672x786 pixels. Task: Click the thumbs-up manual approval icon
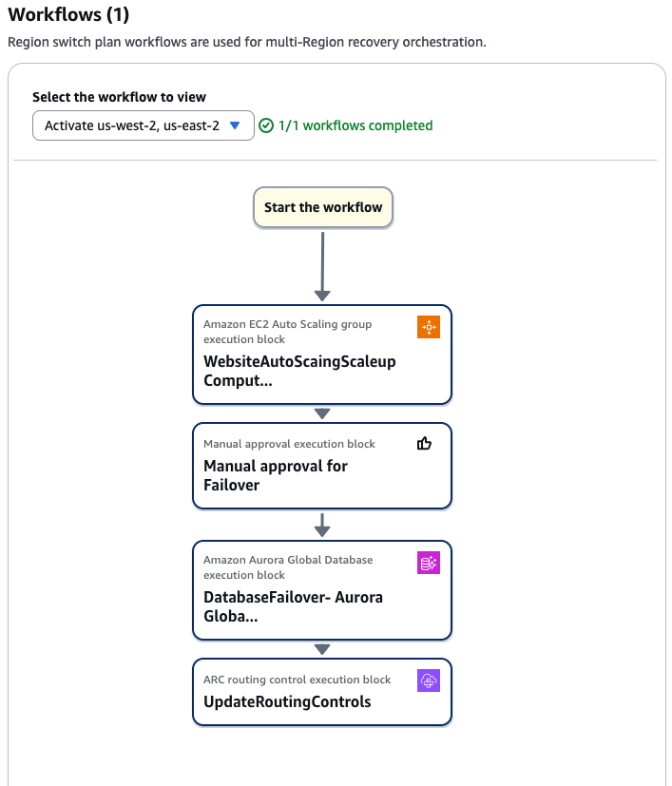pos(425,444)
